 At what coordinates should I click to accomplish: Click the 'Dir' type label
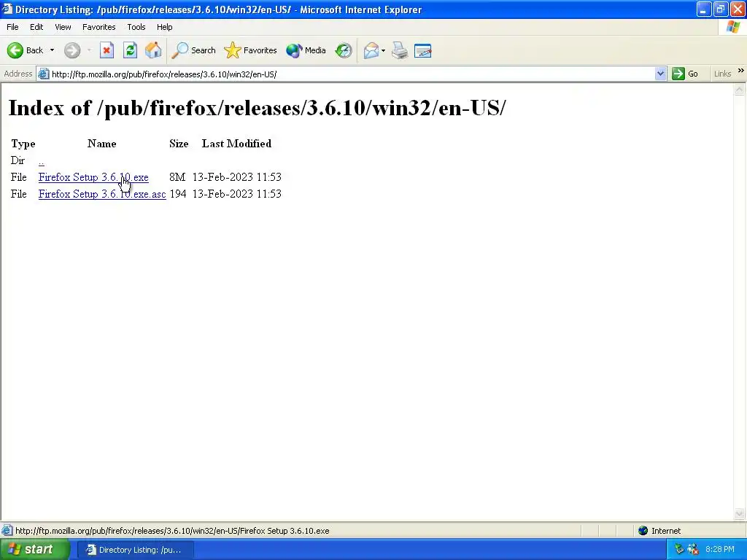[18, 160]
